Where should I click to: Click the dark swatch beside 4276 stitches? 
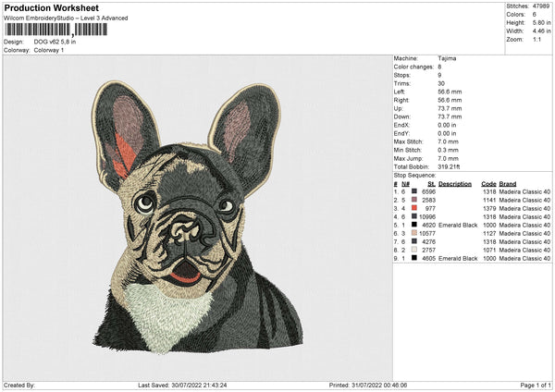[x=413, y=241]
